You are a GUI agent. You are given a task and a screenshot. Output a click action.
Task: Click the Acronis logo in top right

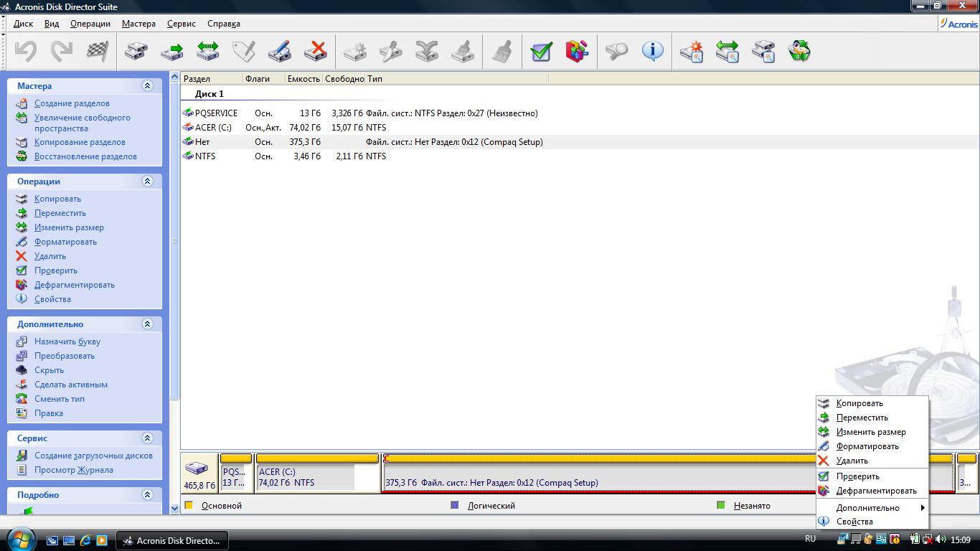pyautogui.click(x=959, y=24)
